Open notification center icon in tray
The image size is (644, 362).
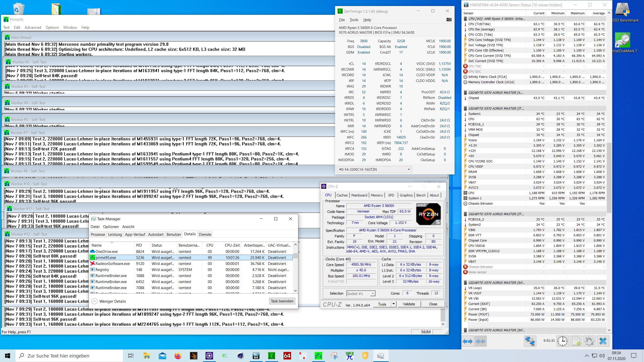(x=634, y=355)
